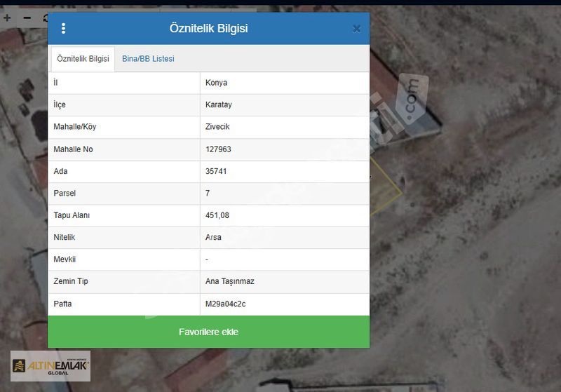561x392 pixels.
Task: Zoom out the map with minus icon
Action: (27, 18)
